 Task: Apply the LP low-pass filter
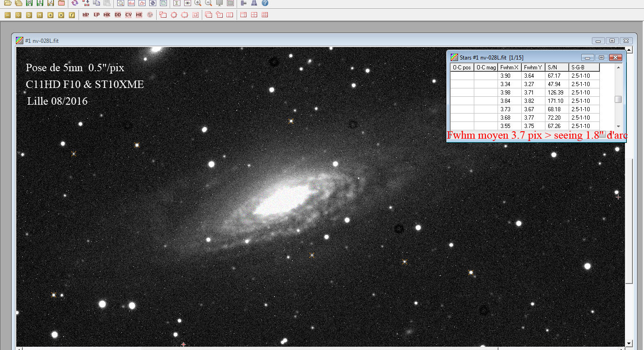coord(96,15)
